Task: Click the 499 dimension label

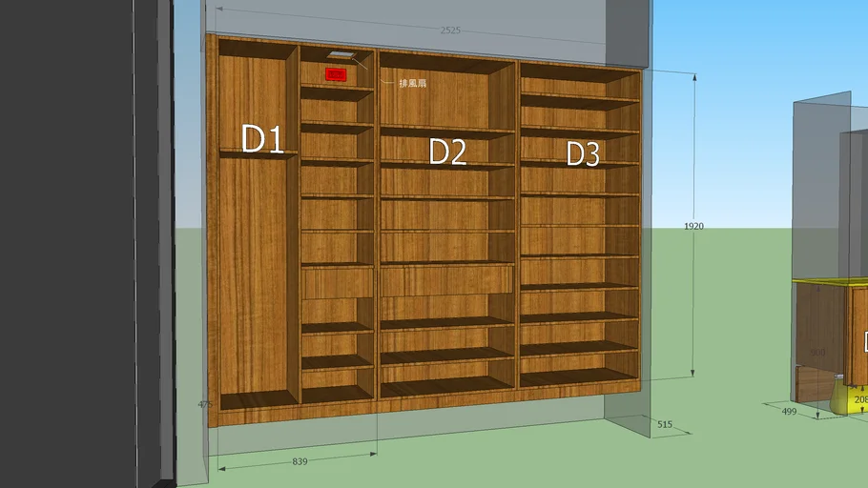Action: (x=789, y=411)
